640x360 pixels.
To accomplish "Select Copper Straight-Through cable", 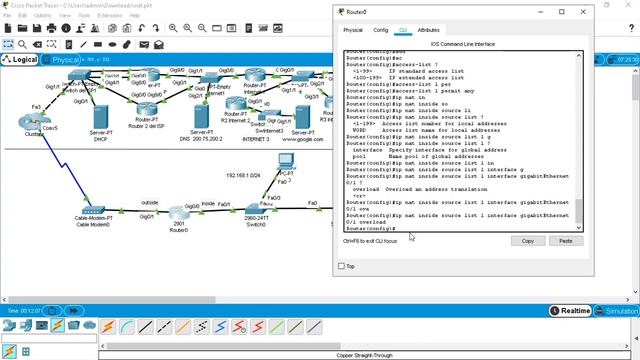I will (146, 327).
